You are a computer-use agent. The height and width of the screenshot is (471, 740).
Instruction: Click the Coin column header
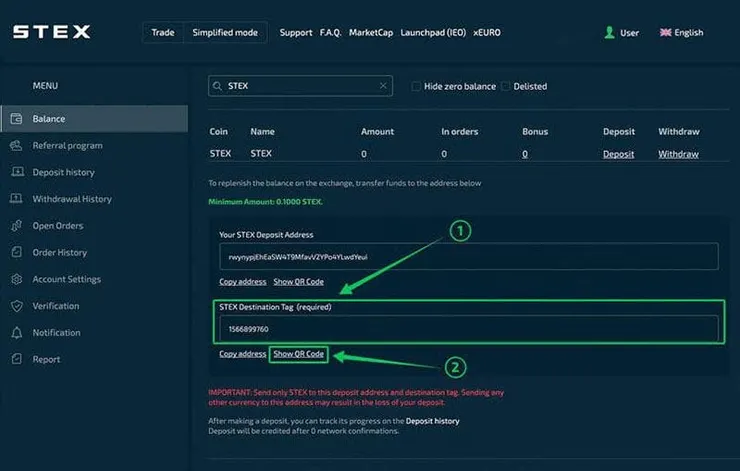(219, 132)
